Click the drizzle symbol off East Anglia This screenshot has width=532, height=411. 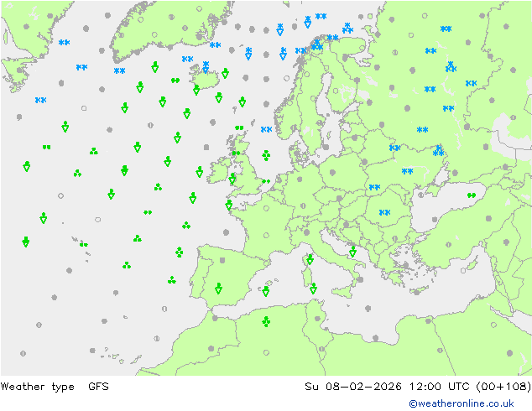click(266, 181)
